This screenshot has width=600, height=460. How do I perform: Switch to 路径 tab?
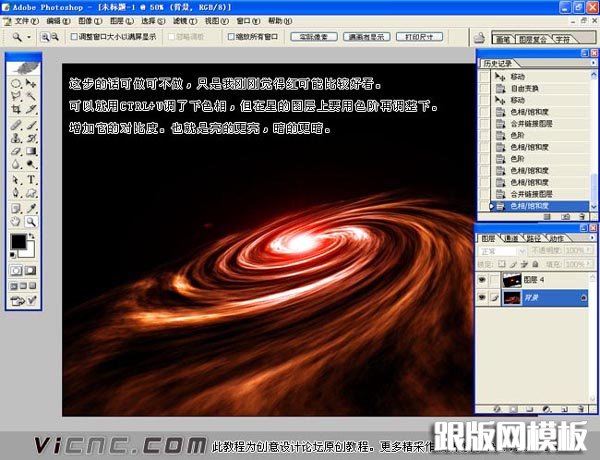[x=533, y=238]
